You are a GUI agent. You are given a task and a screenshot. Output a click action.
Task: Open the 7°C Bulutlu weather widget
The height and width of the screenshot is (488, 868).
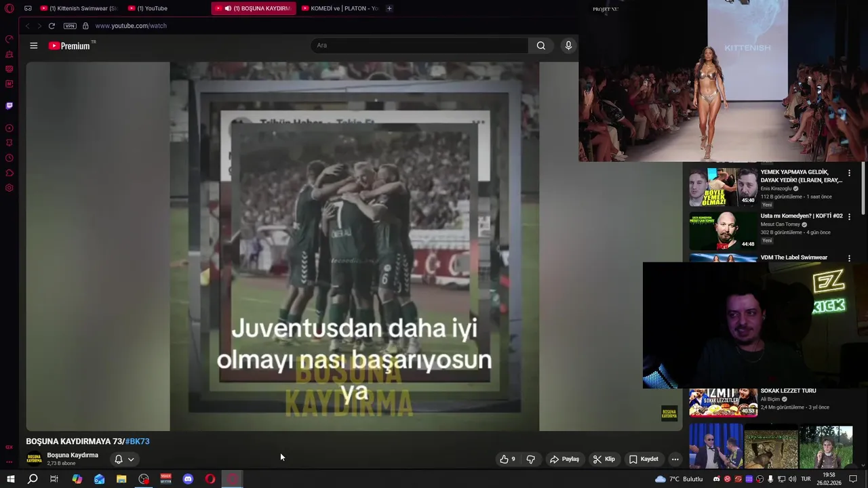pos(679,479)
